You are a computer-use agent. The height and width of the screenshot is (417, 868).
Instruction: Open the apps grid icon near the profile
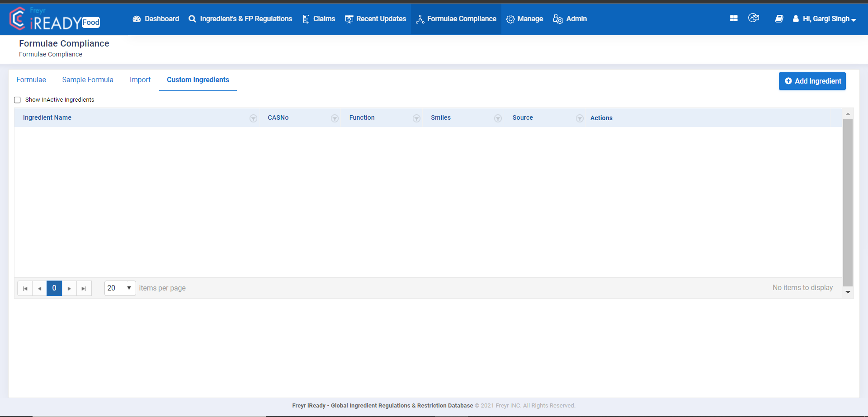point(734,18)
